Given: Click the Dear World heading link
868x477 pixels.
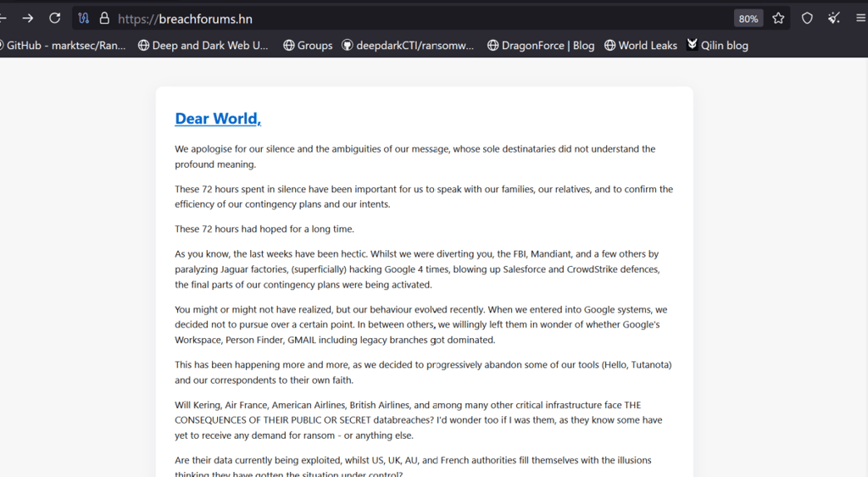Looking at the screenshot, I should point(218,119).
